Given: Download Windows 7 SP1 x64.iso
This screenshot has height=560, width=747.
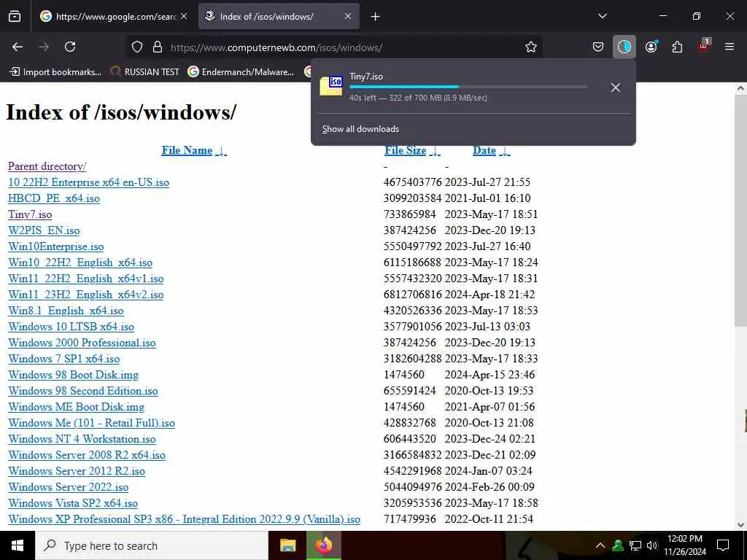Looking at the screenshot, I should 64,359.
